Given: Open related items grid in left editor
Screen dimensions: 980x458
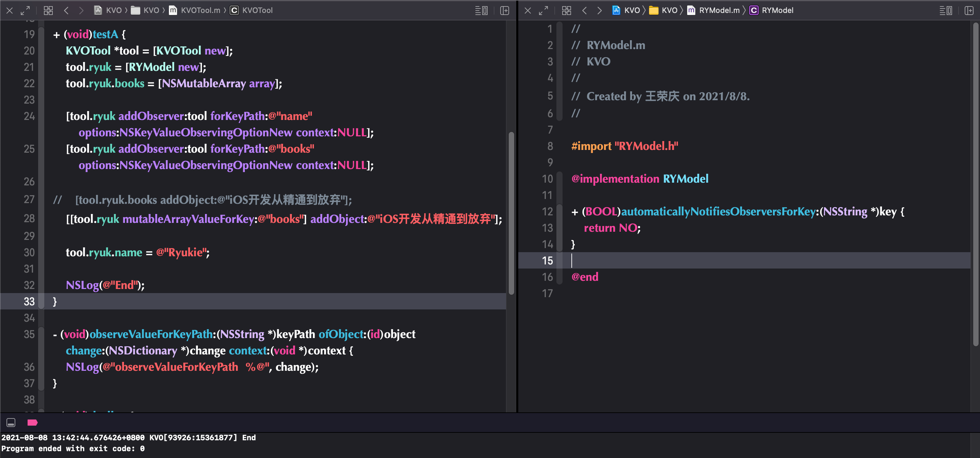Looking at the screenshot, I should pyautogui.click(x=48, y=10).
